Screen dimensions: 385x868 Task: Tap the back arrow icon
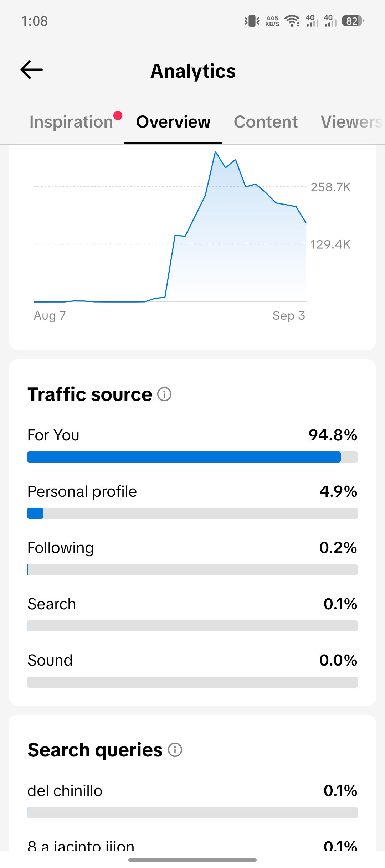(x=31, y=69)
